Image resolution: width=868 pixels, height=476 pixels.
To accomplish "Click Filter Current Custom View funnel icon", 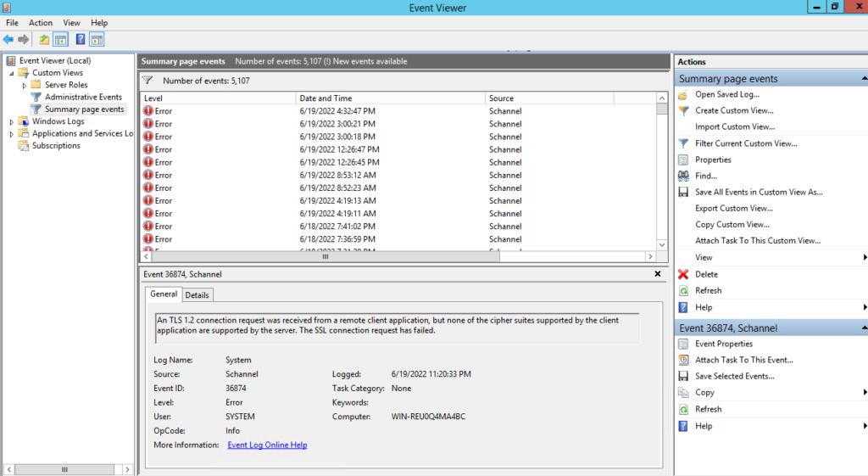I will click(683, 143).
